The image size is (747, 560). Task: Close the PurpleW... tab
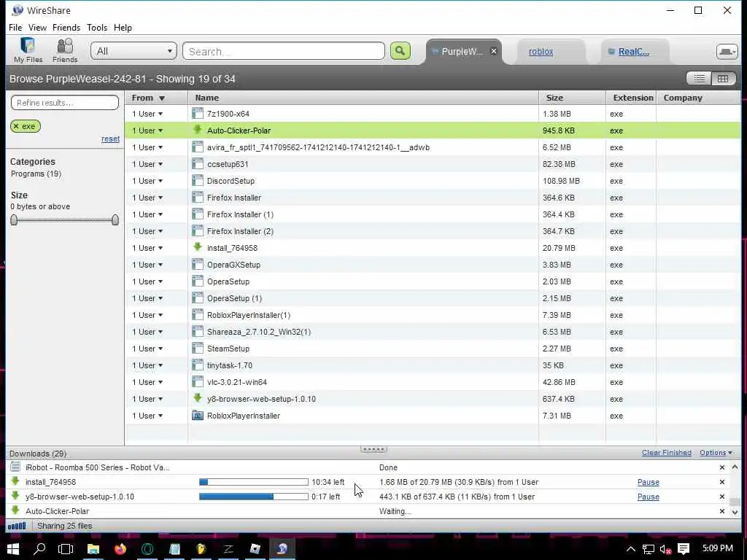[x=494, y=51]
